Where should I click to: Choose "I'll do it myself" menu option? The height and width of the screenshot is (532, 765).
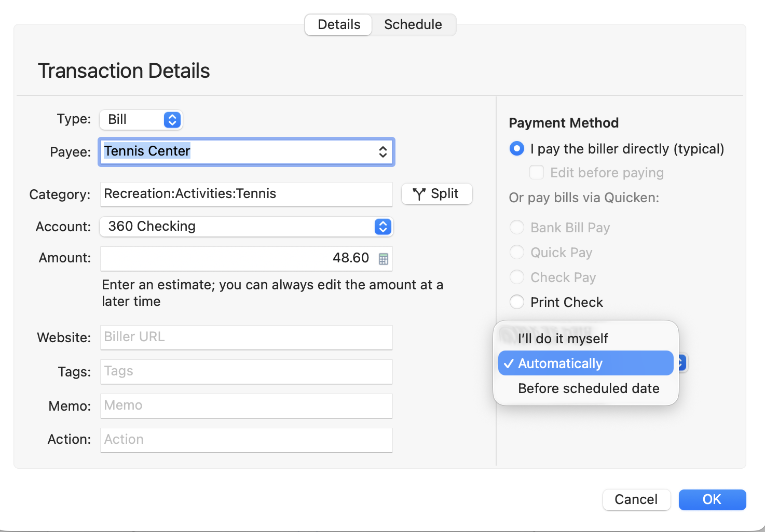coord(563,339)
